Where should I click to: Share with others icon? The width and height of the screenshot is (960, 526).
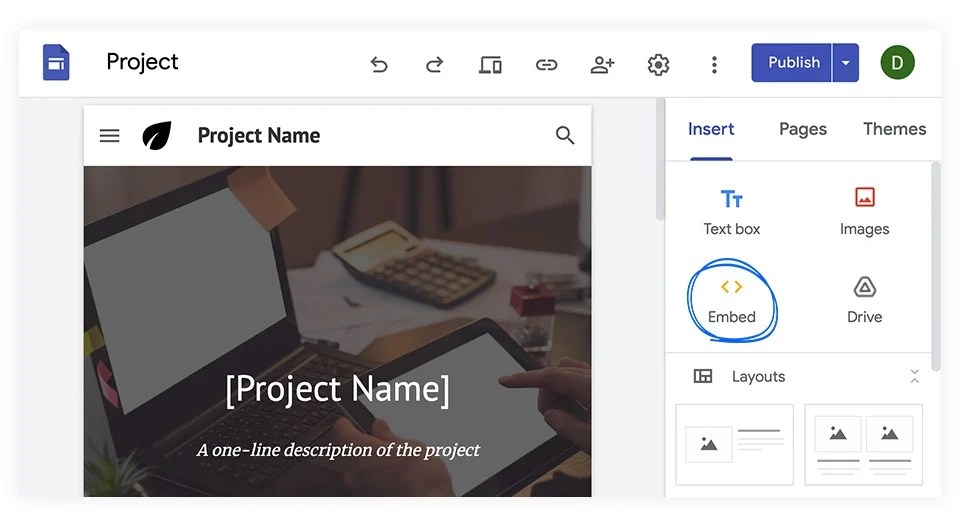[602, 64]
